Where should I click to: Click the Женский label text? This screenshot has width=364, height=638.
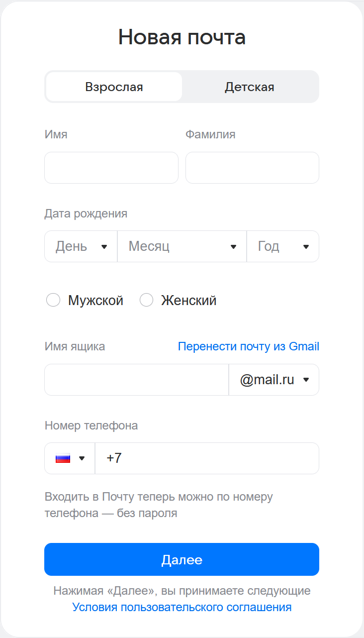click(189, 301)
